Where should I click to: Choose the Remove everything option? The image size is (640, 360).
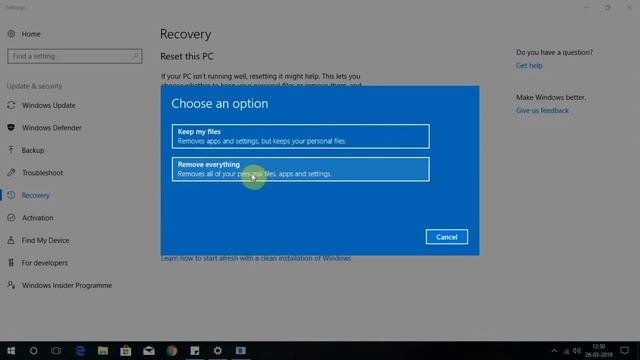coord(301,169)
